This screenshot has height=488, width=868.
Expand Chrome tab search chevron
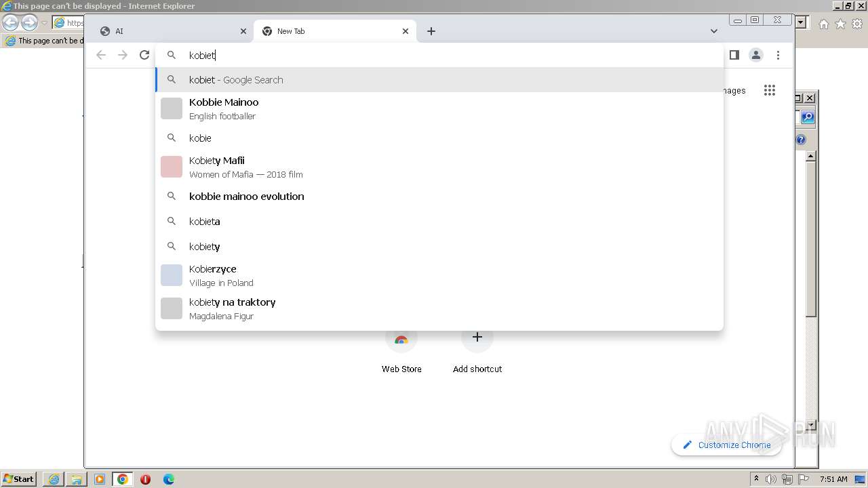pos(713,31)
